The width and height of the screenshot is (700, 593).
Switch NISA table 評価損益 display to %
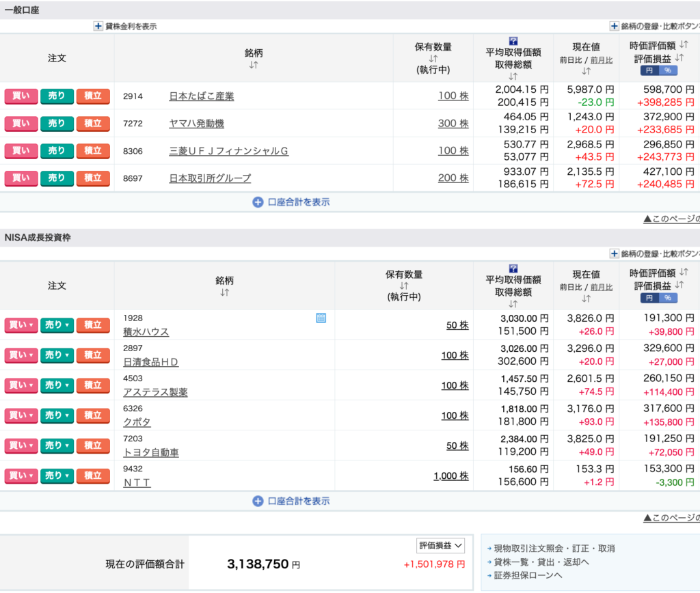tap(668, 298)
